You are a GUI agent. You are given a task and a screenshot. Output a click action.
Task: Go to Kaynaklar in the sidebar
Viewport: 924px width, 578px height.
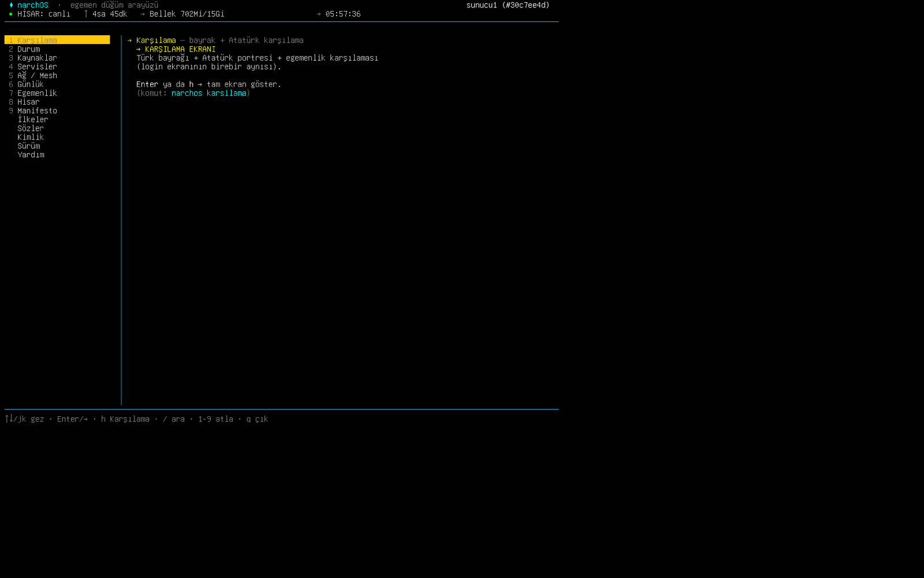[x=37, y=58]
